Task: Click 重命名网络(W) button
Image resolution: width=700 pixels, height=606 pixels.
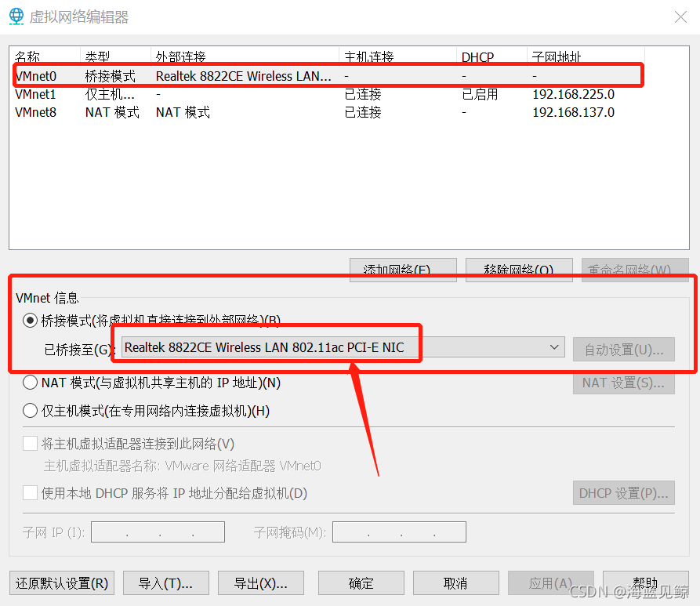Action: point(635,270)
